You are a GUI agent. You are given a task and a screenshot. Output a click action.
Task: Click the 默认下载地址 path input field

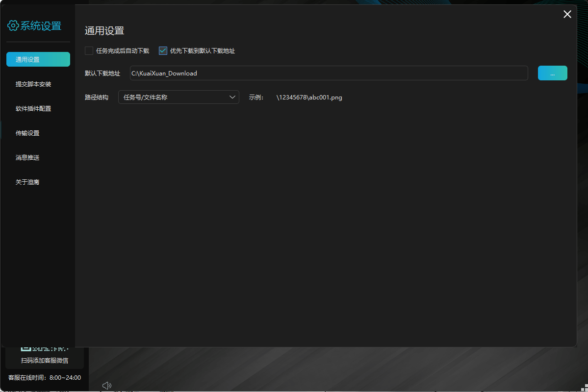[329, 73]
